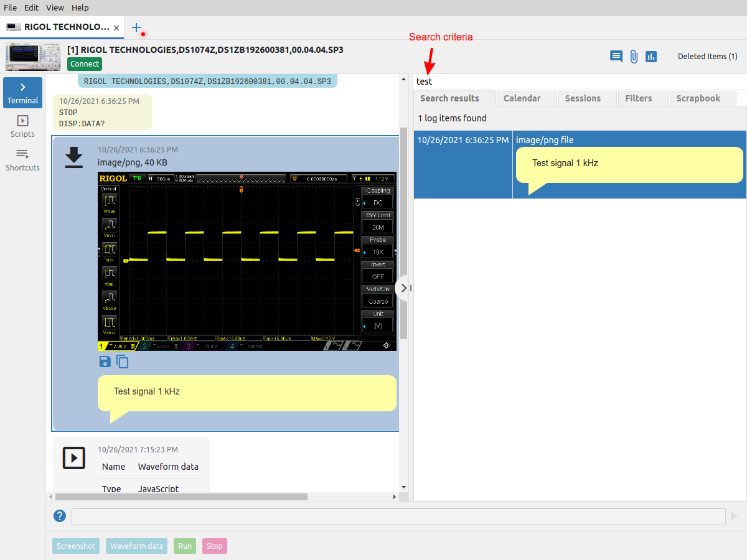Click the 10/26/2021 7:15:23 PM timestamp
Image resolution: width=747 pixels, height=560 pixels.
click(x=138, y=450)
